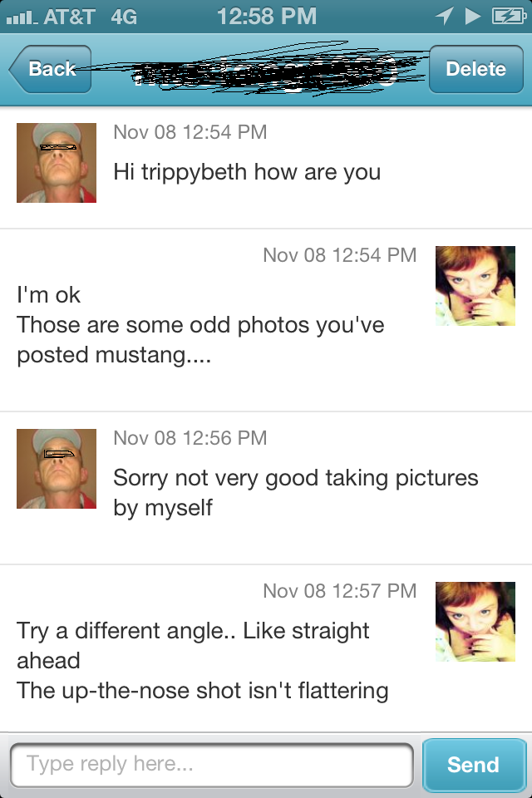
Task: Open avatar beside 'Hi trippybeth' message
Action: pos(57,163)
